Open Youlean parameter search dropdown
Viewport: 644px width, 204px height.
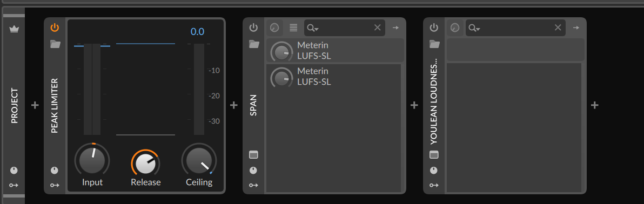[474, 28]
